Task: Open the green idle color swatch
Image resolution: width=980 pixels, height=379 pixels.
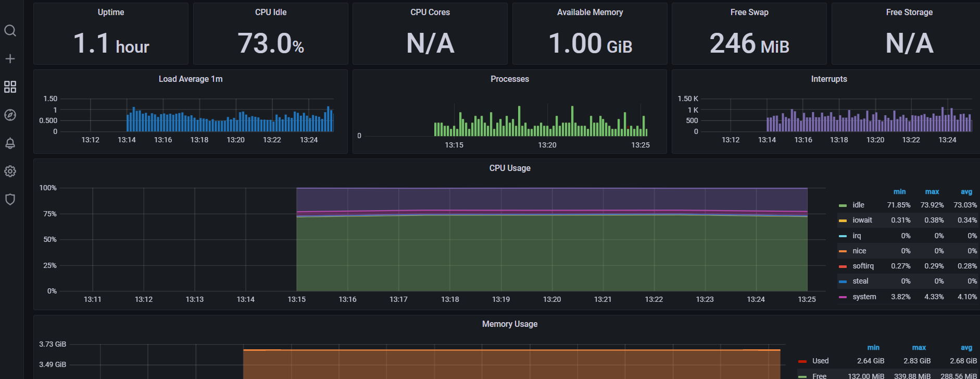Action: [843, 205]
